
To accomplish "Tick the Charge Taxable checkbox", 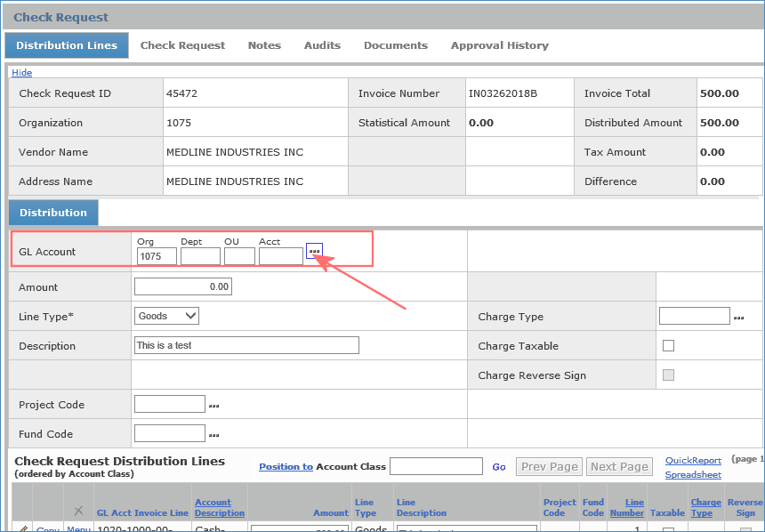I will coord(668,346).
